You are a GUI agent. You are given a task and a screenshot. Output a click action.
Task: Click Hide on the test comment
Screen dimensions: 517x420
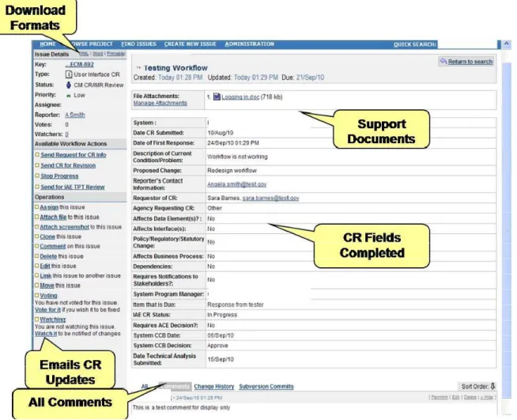coord(487,397)
